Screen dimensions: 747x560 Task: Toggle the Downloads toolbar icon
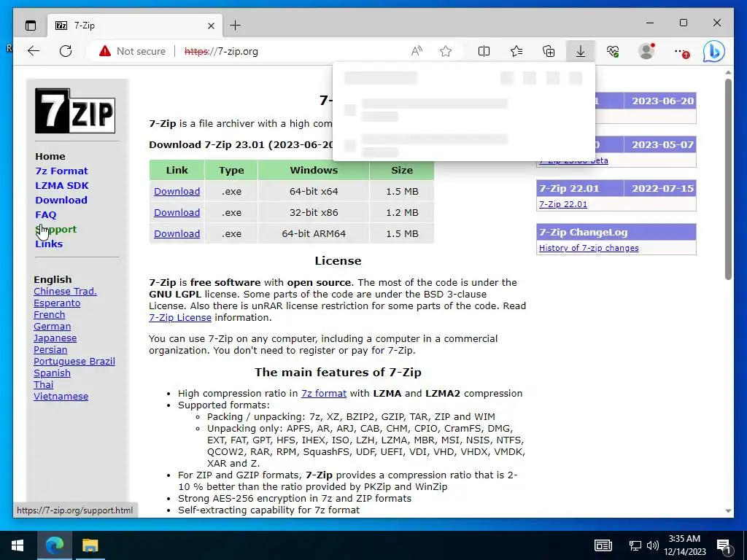point(580,51)
